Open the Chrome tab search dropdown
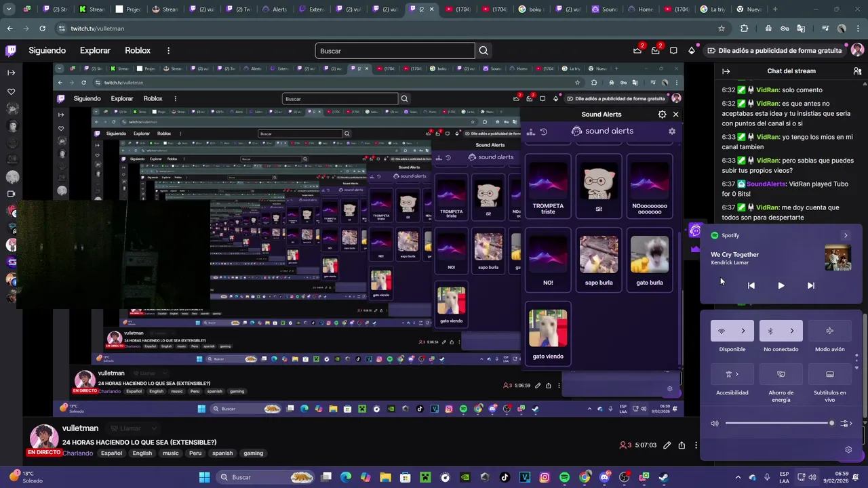Image resolution: width=868 pixels, height=488 pixels. pos(9,9)
